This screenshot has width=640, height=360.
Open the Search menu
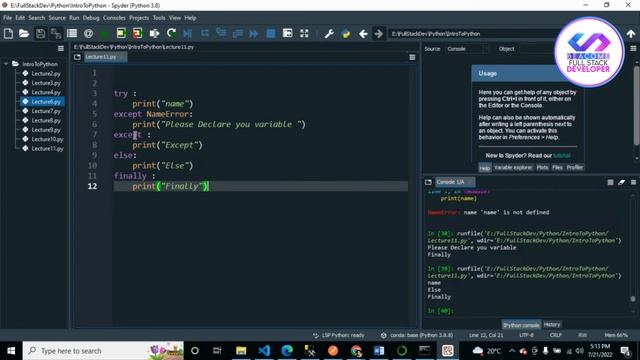pos(36,18)
